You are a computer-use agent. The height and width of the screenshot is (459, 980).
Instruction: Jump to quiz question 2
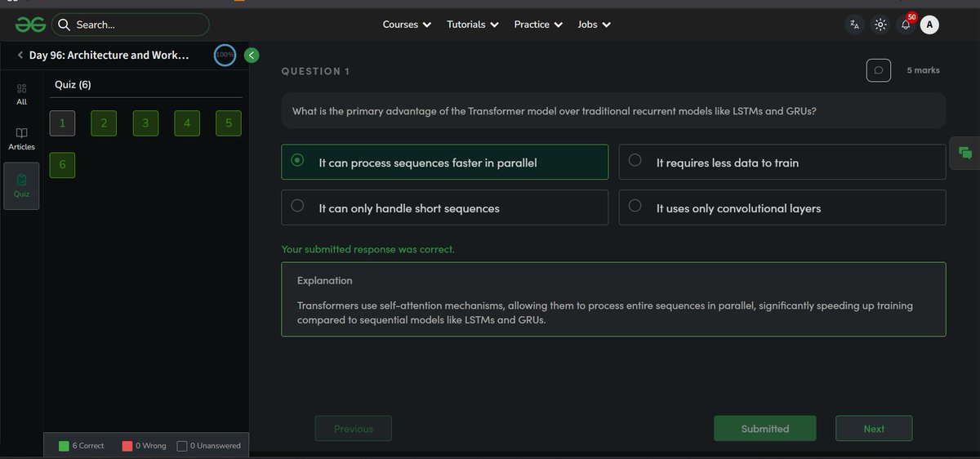[x=104, y=123]
